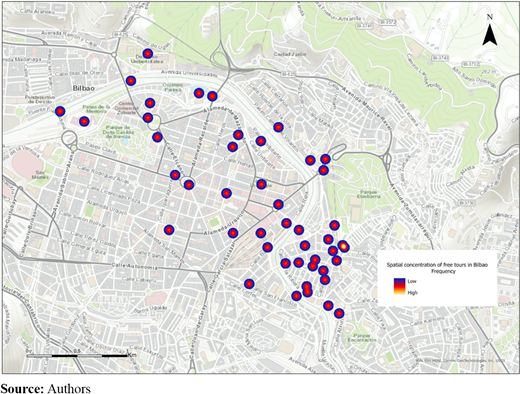The height and width of the screenshot is (394, 520).
Task: Click the 'Parque Etxebarria' label
Action: tap(369, 194)
